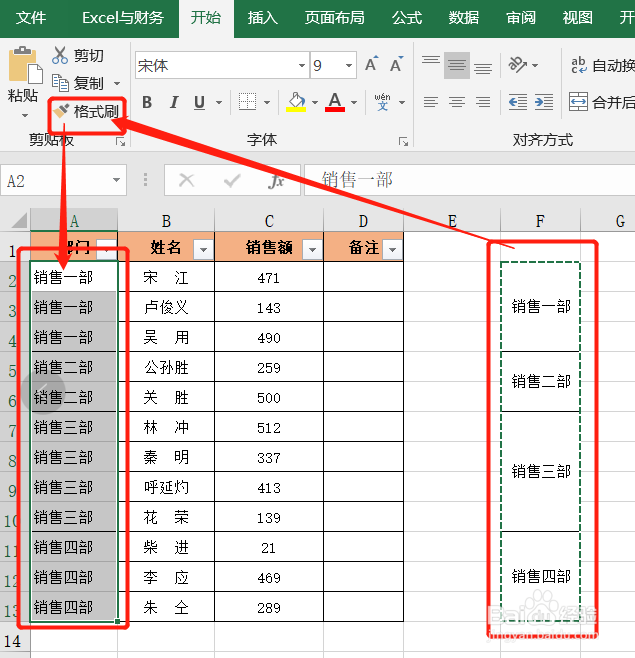Open the paste options dropdown arrow
This screenshot has height=658, width=635.
click(25, 115)
